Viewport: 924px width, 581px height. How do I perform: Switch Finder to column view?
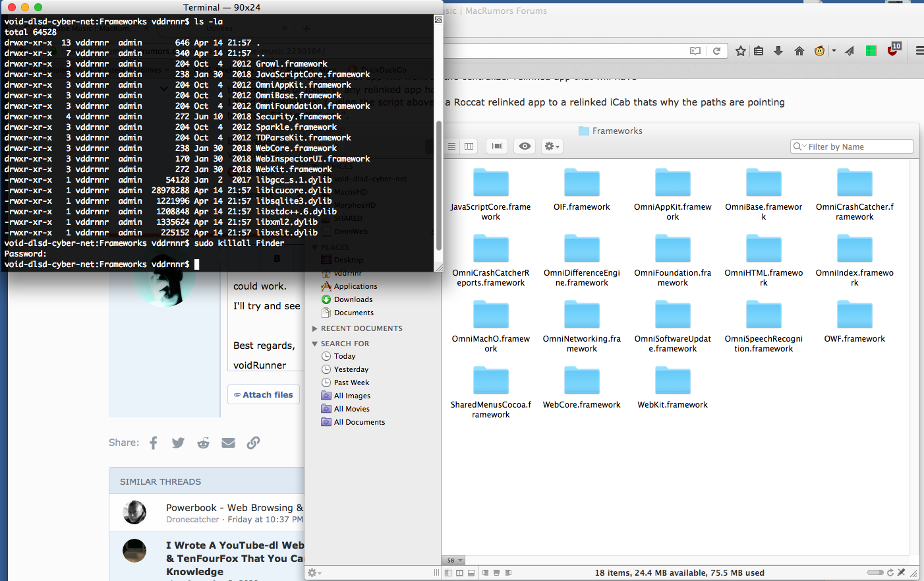point(469,146)
